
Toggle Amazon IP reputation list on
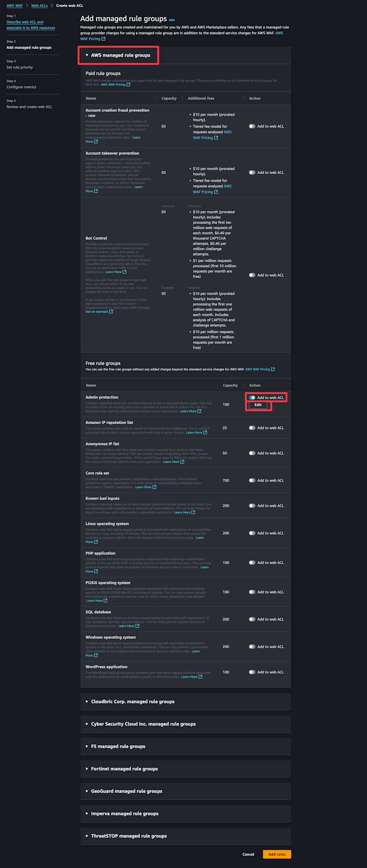tap(252, 428)
